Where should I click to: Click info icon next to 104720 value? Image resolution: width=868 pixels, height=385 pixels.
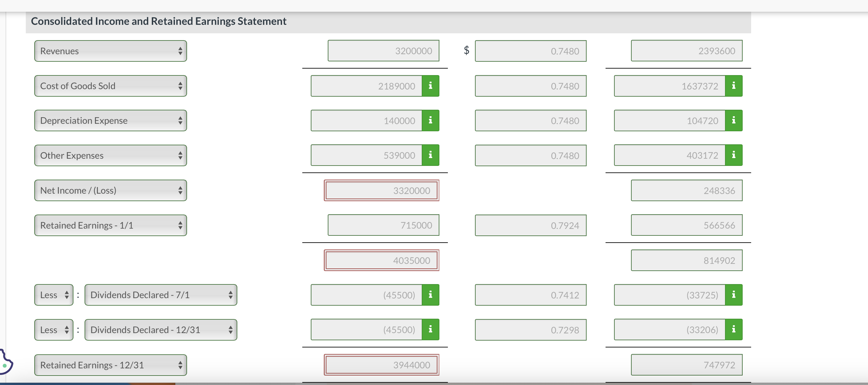tap(734, 121)
